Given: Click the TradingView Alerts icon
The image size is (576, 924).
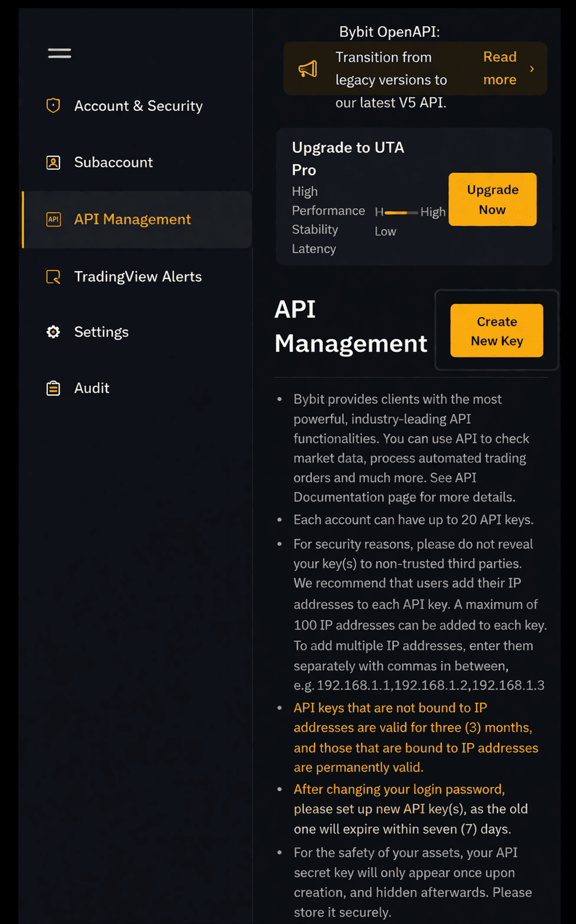Looking at the screenshot, I should coord(53,276).
